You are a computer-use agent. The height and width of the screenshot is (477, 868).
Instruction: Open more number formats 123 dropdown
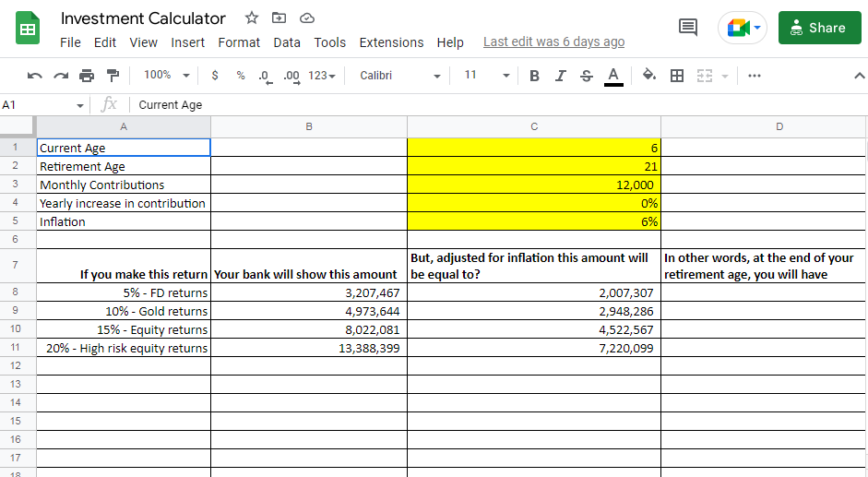(322, 76)
